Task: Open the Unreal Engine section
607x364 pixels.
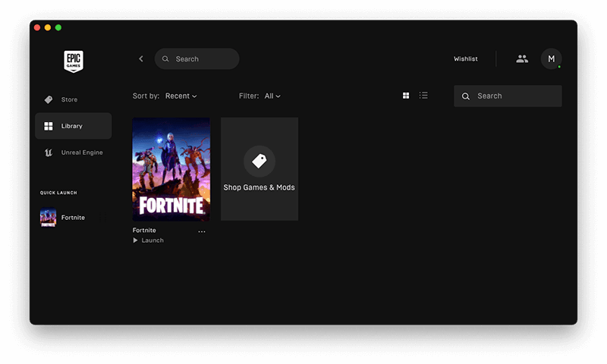Action: (x=81, y=152)
